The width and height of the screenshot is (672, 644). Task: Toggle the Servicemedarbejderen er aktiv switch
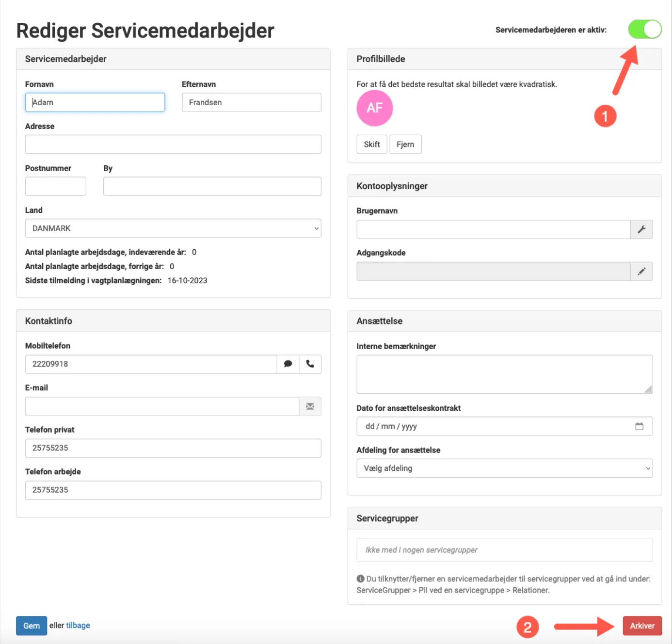[644, 29]
